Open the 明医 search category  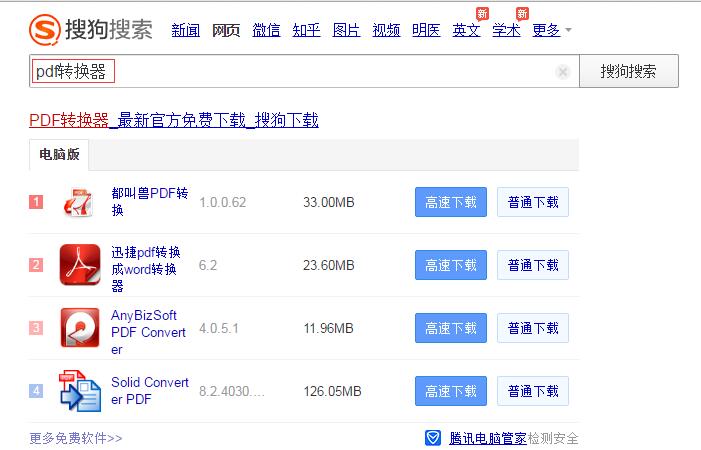tap(426, 30)
